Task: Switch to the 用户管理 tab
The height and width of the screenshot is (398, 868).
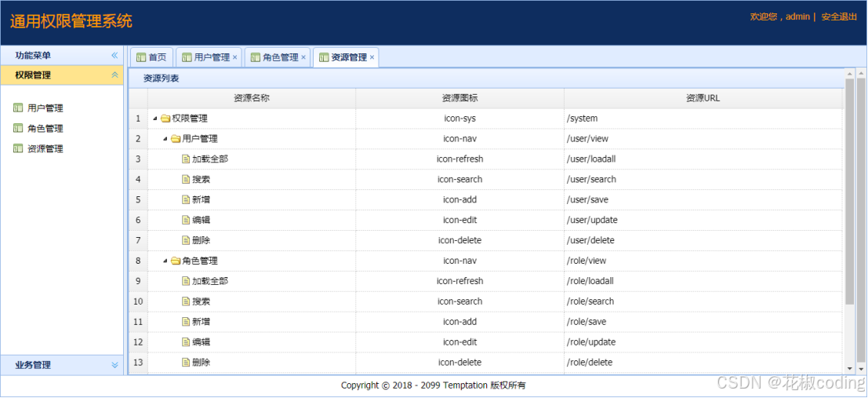Action: (209, 57)
